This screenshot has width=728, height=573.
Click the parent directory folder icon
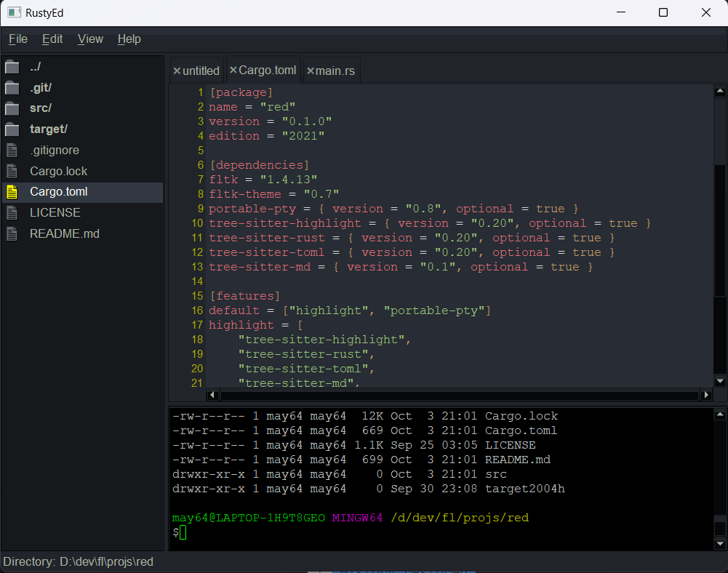[x=12, y=67]
